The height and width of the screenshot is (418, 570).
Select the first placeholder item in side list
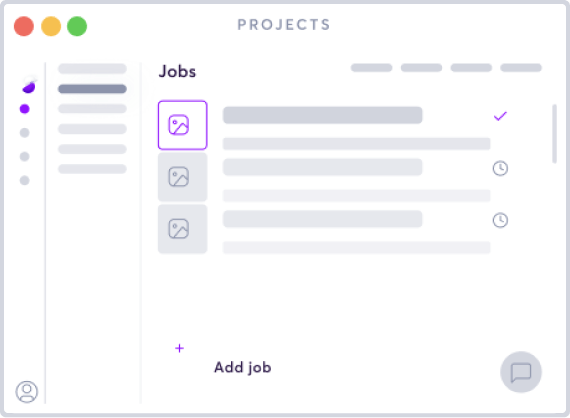[92, 68]
